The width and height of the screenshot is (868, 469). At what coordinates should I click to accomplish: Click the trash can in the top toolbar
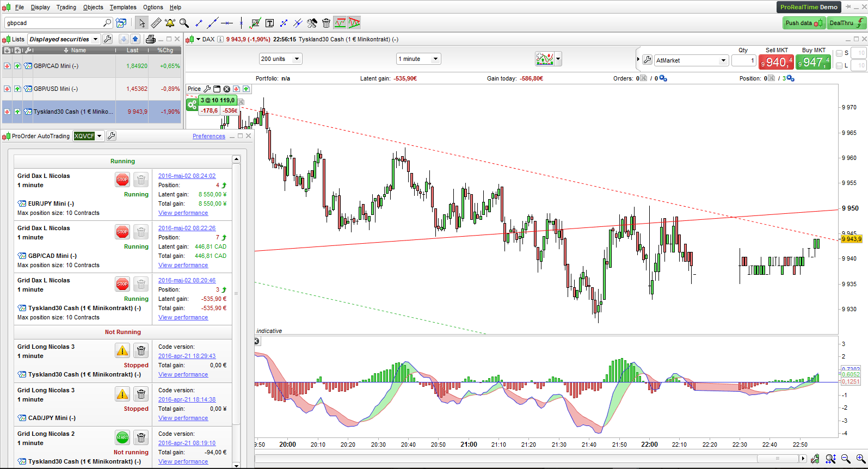[326, 23]
